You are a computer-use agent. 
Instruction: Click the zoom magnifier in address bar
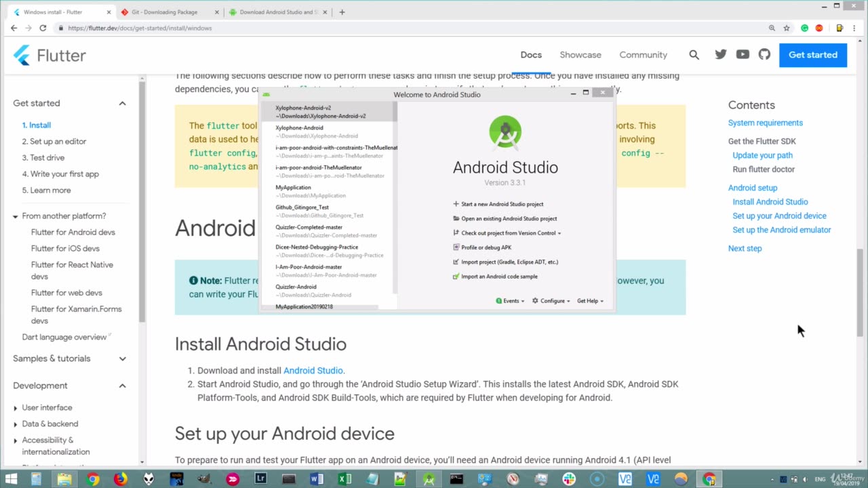(x=772, y=28)
